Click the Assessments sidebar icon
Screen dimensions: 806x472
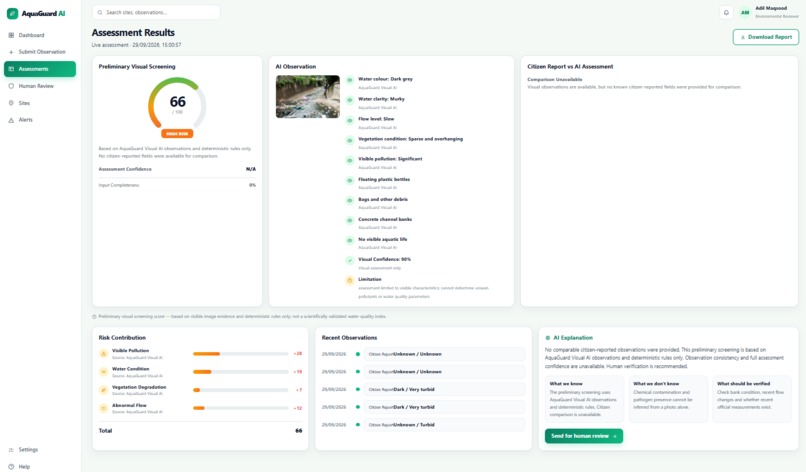click(x=11, y=69)
